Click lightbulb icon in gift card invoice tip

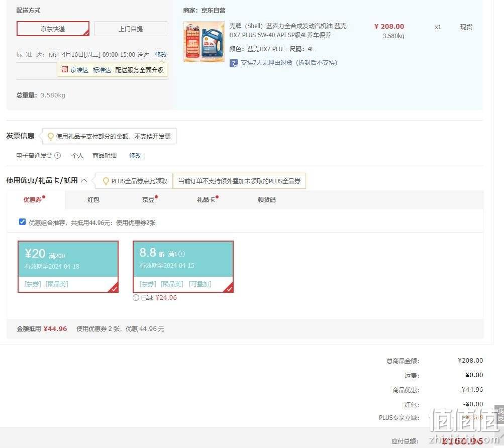click(50, 136)
